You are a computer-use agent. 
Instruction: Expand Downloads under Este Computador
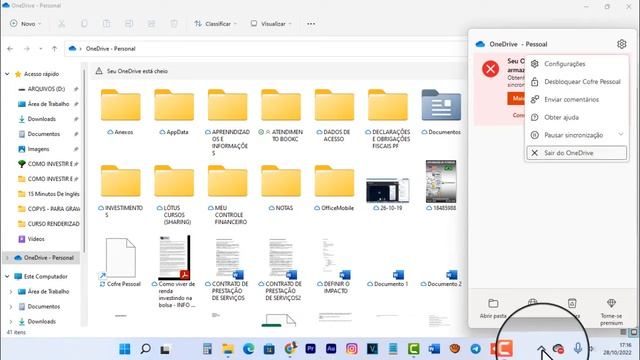[x=11, y=322]
